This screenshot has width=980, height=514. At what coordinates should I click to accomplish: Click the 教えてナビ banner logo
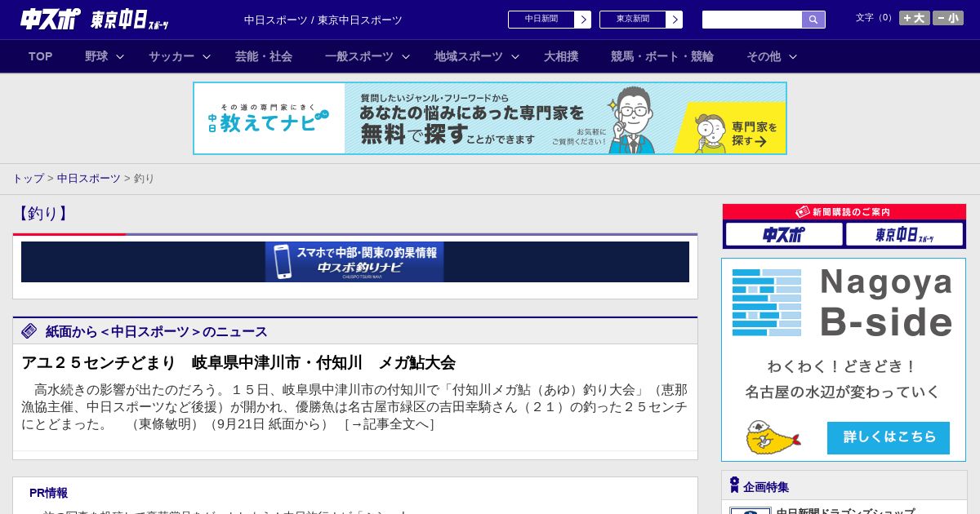coord(269,118)
